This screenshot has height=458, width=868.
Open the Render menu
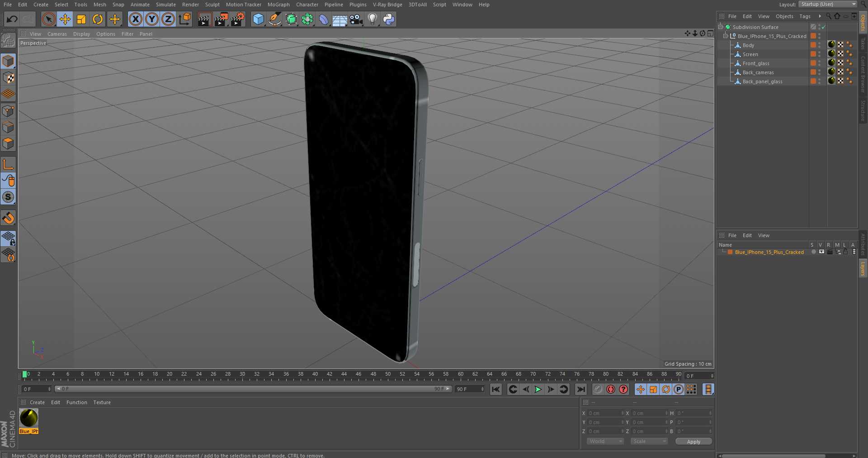coord(190,5)
